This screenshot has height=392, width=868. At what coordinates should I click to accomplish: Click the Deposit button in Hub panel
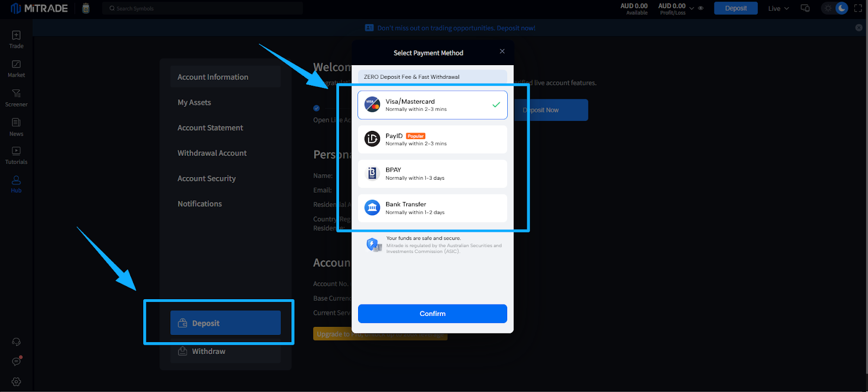point(225,323)
